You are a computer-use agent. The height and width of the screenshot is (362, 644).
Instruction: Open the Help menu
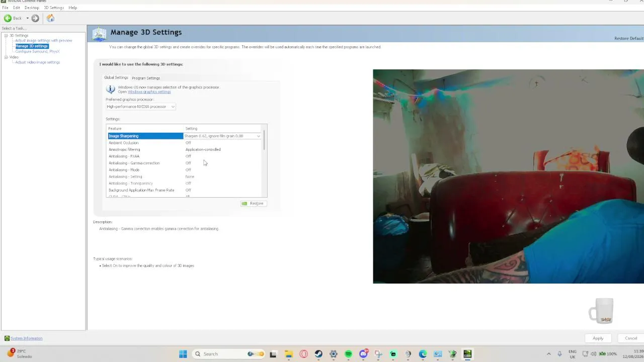tap(73, 8)
